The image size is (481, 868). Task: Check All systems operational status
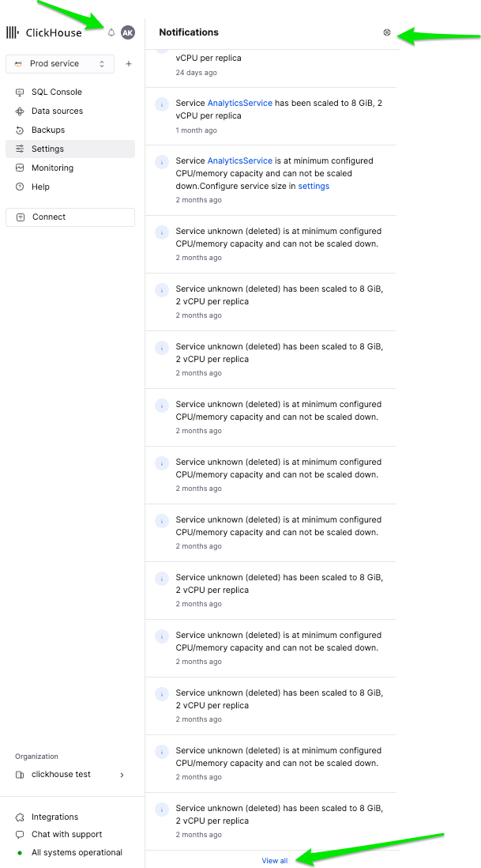click(x=77, y=853)
